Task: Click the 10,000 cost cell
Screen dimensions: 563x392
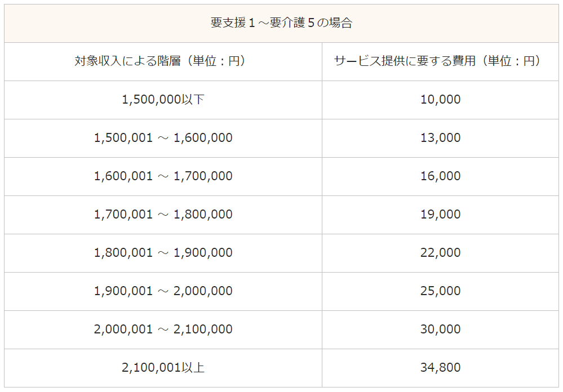Action: tap(440, 100)
